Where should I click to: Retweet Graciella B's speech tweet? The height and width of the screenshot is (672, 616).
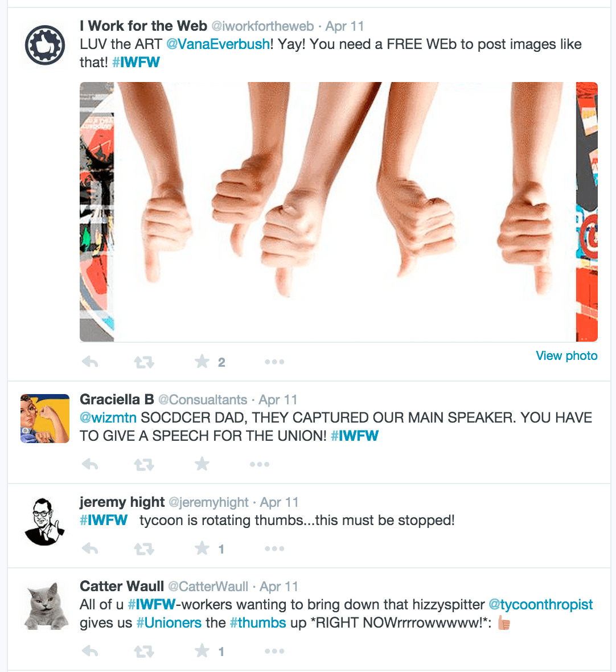click(144, 465)
